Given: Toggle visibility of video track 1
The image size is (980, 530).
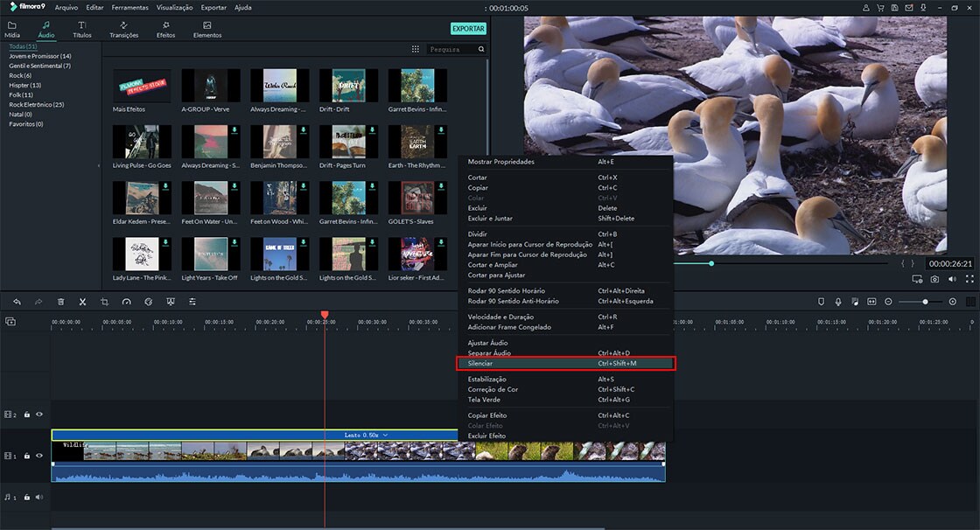Looking at the screenshot, I should [39, 456].
